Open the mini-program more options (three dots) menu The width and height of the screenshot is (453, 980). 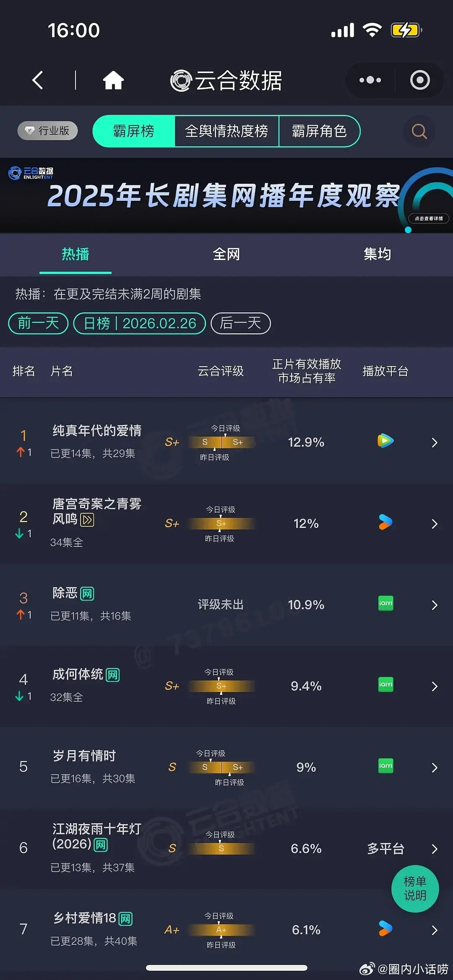tap(370, 80)
